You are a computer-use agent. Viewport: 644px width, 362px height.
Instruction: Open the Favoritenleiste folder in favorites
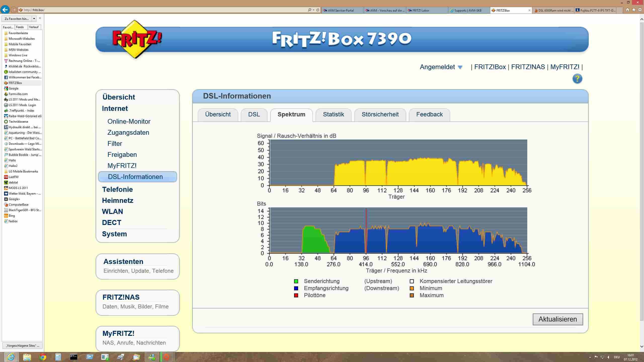click(x=18, y=33)
